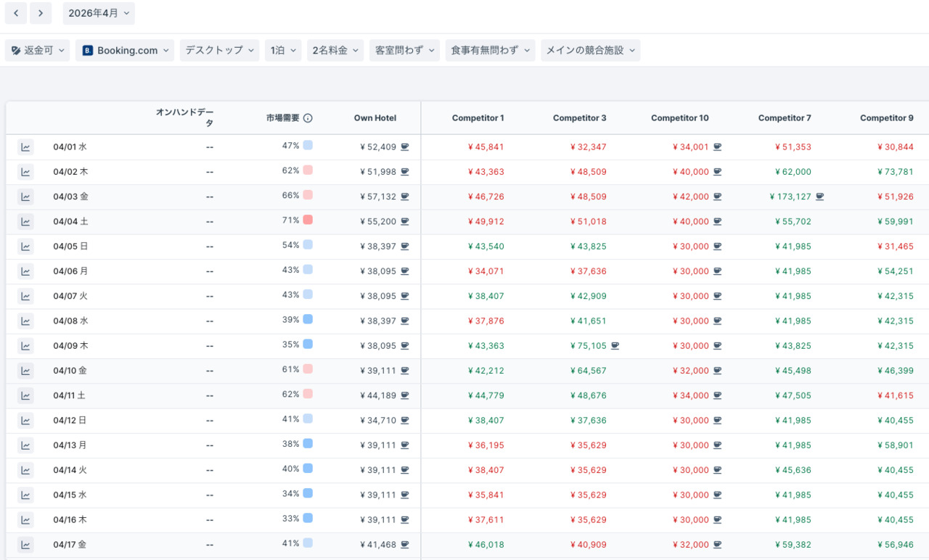The width and height of the screenshot is (929, 560).
Task: Go to the previous month with the left arrow
Action: tap(15, 13)
